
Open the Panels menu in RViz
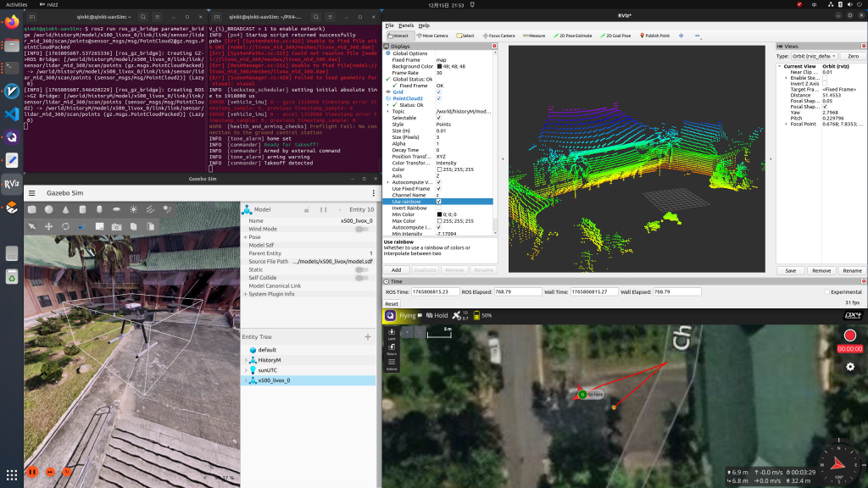click(406, 25)
